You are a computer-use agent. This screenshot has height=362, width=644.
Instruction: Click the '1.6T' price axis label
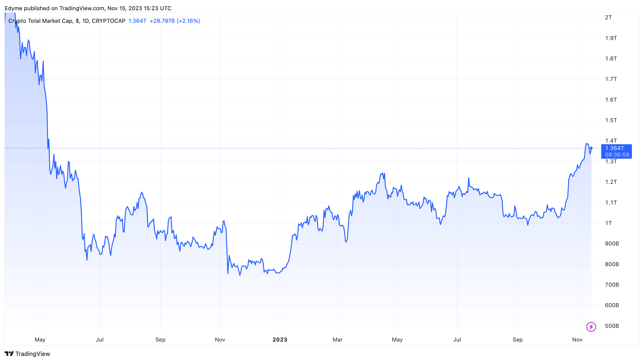pyautogui.click(x=611, y=100)
